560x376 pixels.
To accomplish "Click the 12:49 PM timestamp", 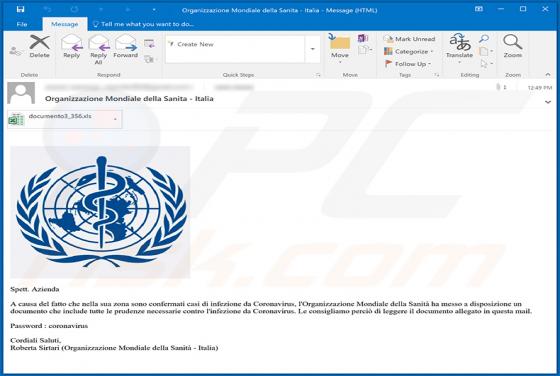I will [540, 87].
